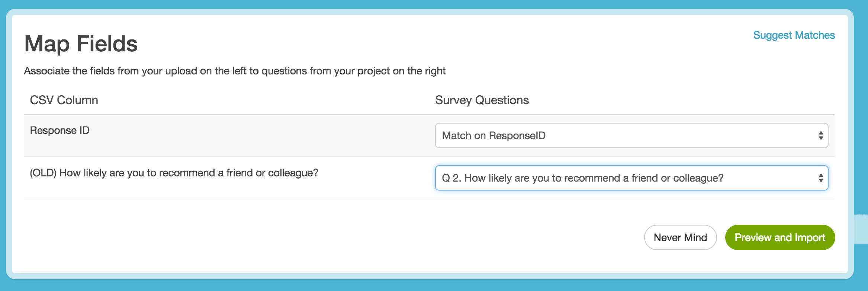The image size is (868, 291).
Task: Open the Match on ResponseID dropdown
Action: tap(631, 135)
